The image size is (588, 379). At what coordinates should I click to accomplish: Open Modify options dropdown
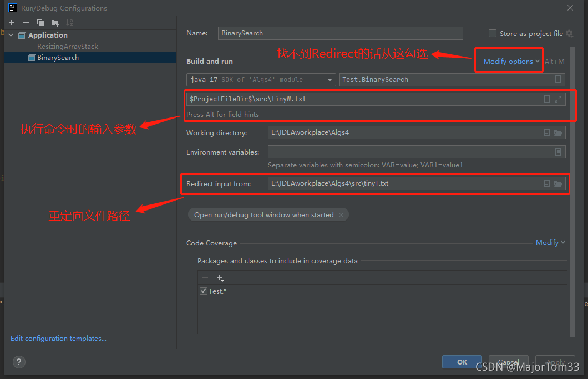point(511,61)
